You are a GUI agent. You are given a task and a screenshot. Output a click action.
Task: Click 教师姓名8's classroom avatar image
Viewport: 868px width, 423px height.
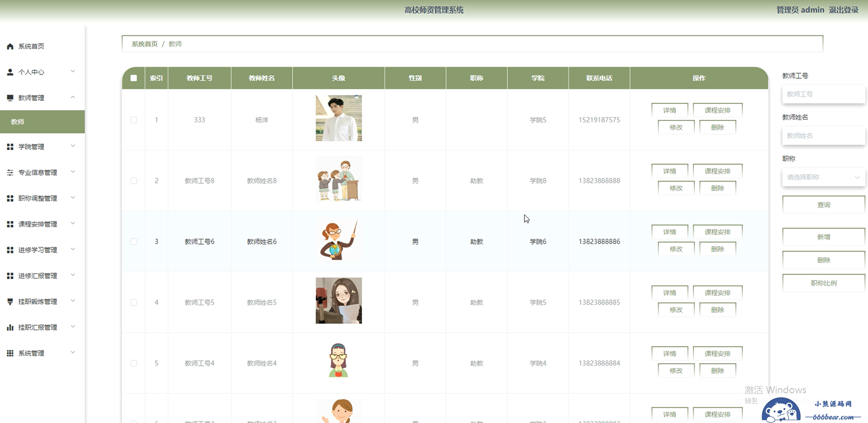[x=339, y=179]
